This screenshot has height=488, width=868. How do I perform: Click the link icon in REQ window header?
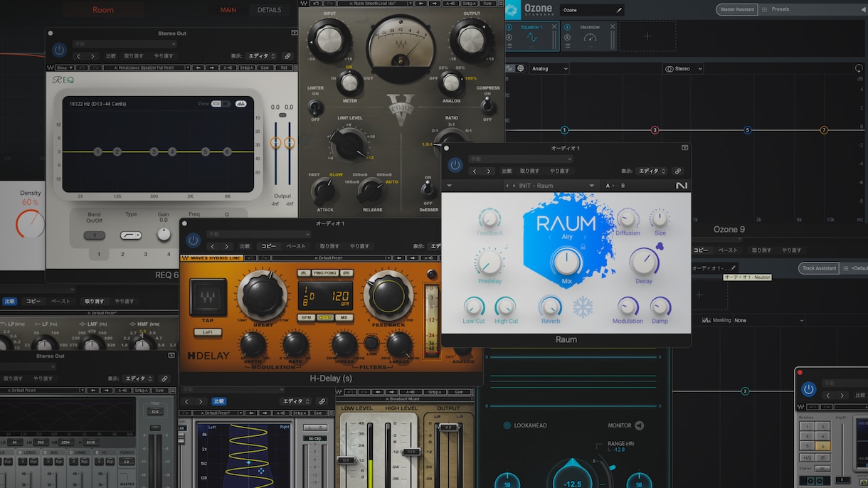tap(287, 55)
